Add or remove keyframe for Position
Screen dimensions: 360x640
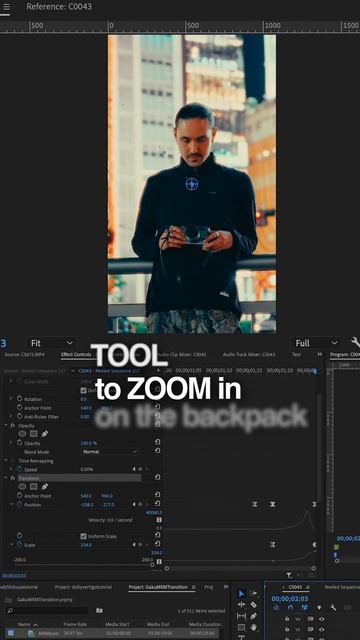[140, 504]
